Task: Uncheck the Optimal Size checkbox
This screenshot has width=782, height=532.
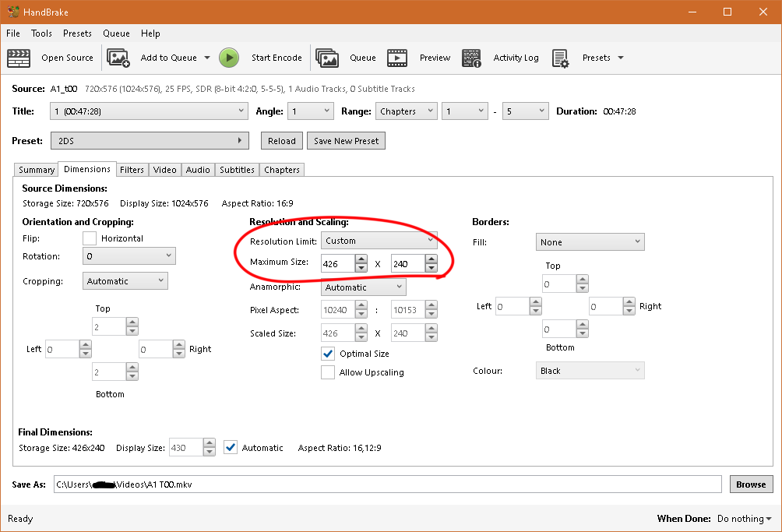Action: (x=328, y=354)
